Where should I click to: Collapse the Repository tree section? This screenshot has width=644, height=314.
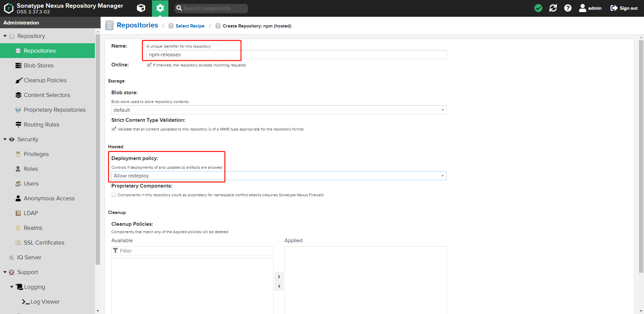pyautogui.click(x=5, y=36)
